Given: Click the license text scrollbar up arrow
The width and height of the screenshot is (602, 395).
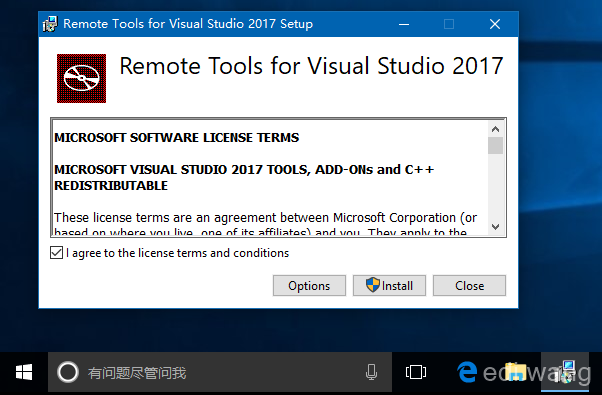Looking at the screenshot, I should (x=495, y=129).
